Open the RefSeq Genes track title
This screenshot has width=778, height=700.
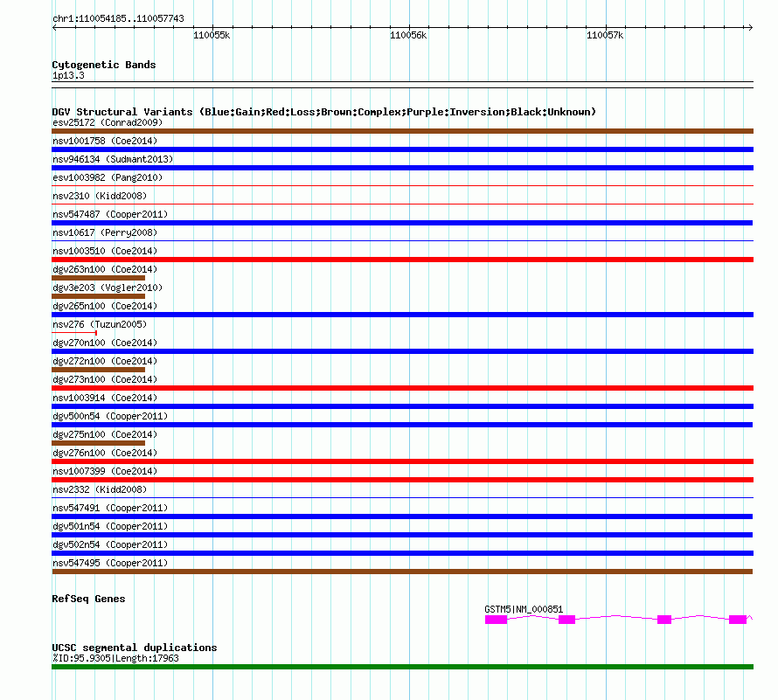tap(88, 599)
